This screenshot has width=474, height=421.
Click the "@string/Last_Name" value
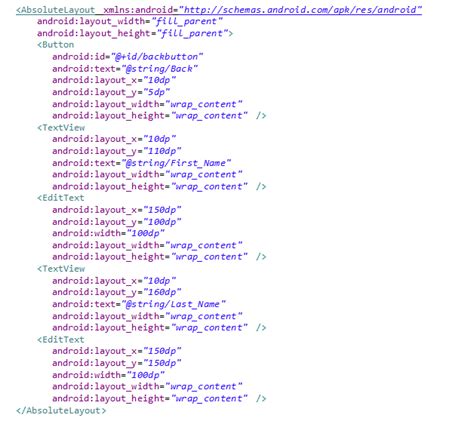click(173, 304)
